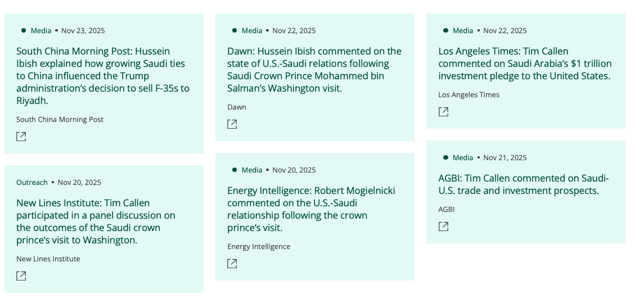Open South China Morning Post Hussein Ibish headline
This screenshot has height=303, width=644.
(103, 76)
